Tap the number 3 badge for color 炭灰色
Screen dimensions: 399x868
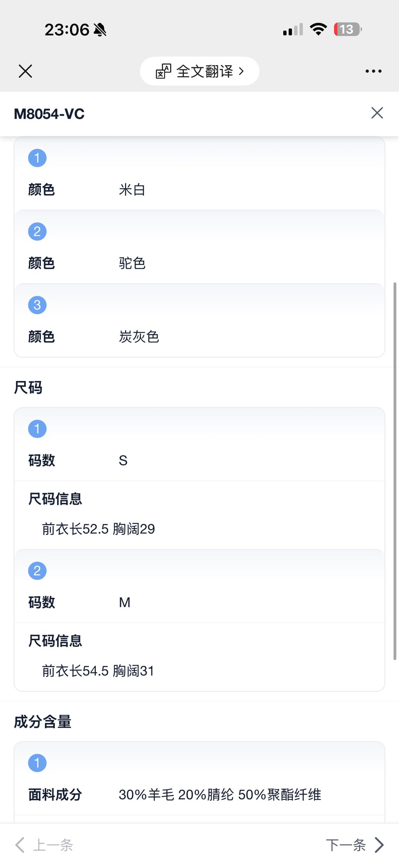click(x=37, y=305)
